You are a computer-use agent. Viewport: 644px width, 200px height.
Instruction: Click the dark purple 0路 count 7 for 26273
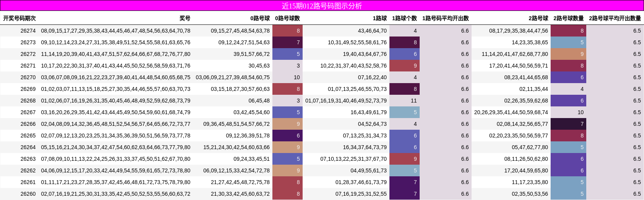[x=287, y=42]
